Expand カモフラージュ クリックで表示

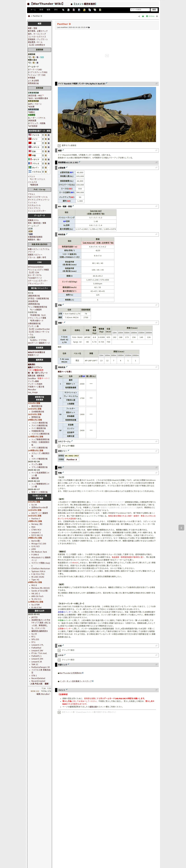(x=59, y=446)
